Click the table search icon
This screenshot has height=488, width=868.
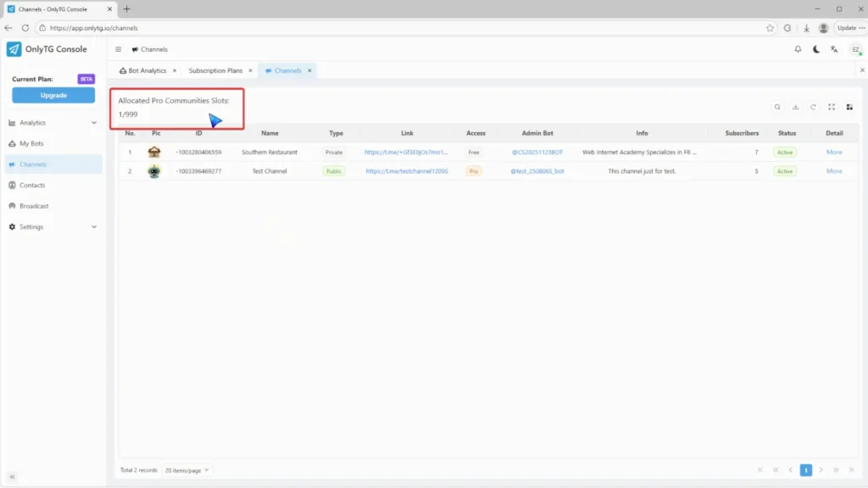777,107
